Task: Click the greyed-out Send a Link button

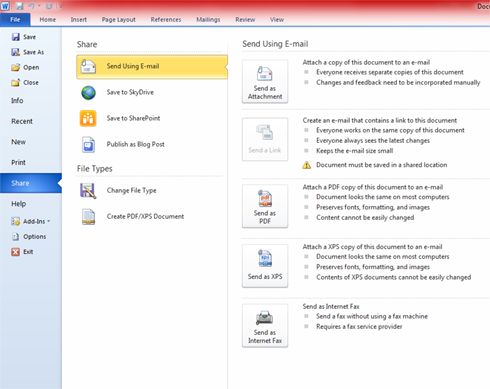Action: pos(265,139)
